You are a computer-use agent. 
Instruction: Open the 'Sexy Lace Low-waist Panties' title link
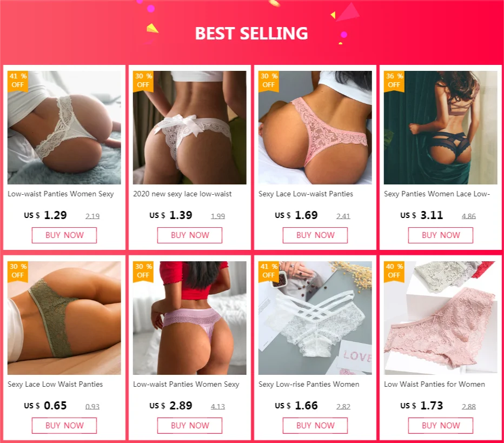point(306,194)
